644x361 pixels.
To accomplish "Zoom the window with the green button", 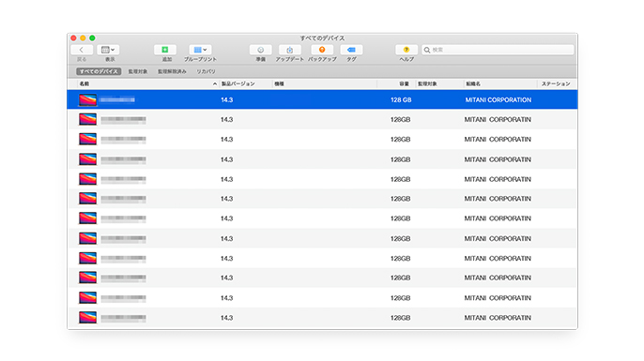I will click(x=92, y=38).
